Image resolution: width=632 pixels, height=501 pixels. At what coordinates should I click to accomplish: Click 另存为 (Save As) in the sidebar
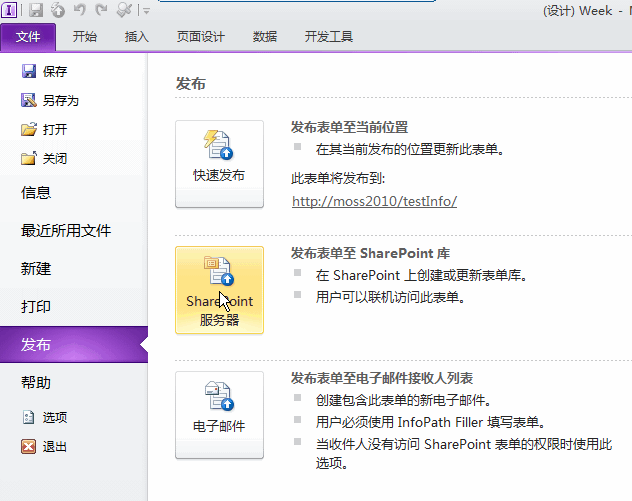[x=59, y=101]
